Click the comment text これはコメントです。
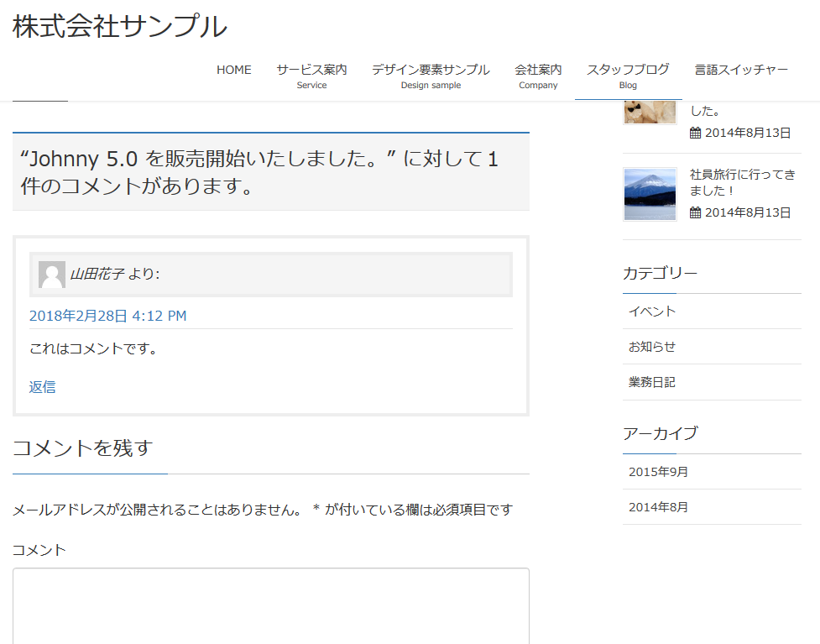The width and height of the screenshot is (820, 644). coord(94,348)
